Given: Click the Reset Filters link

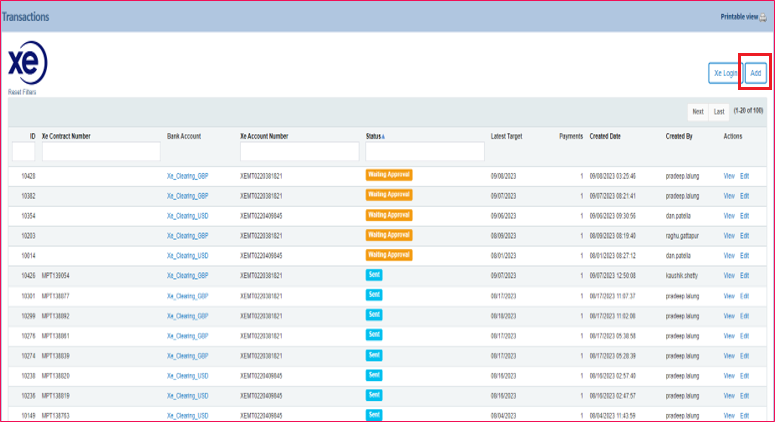Looking at the screenshot, I should (x=23, y=92).
